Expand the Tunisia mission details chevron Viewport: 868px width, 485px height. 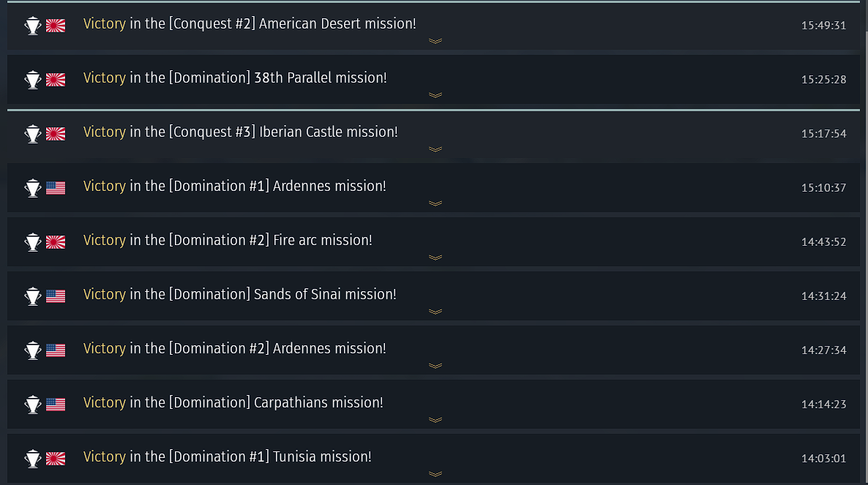435,474
